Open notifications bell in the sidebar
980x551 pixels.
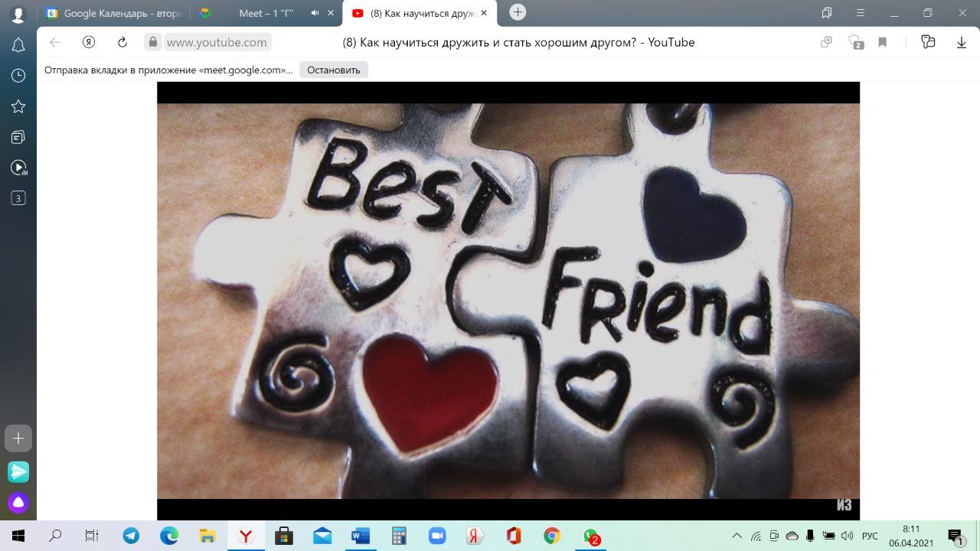click(18, 46)
